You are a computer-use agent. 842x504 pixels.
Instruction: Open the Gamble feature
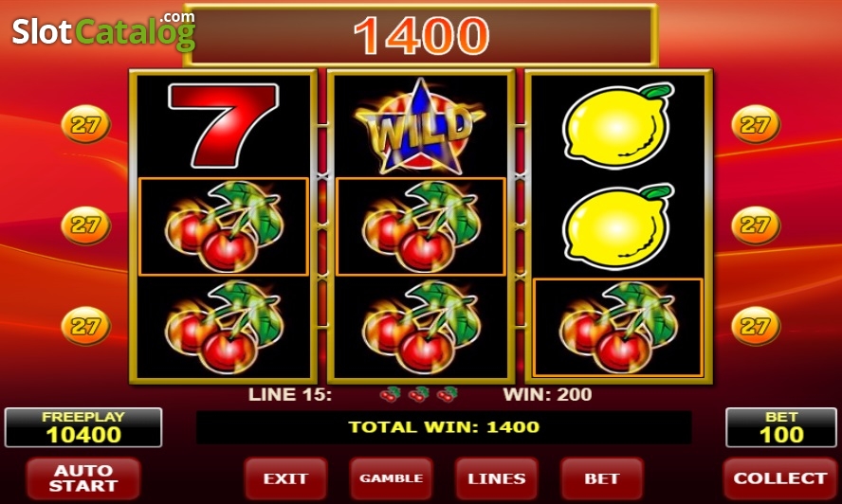point(391,478)
